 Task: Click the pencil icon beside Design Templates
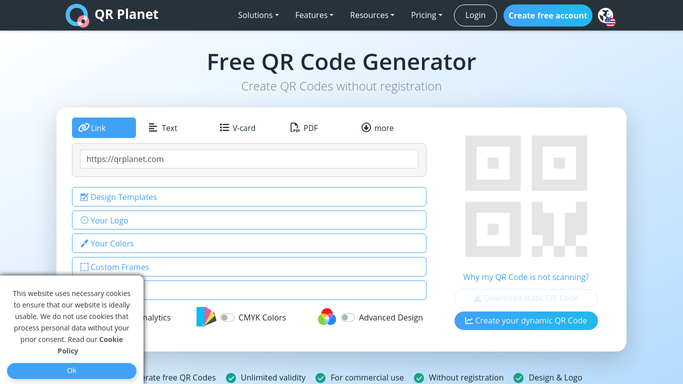point(84,197)
